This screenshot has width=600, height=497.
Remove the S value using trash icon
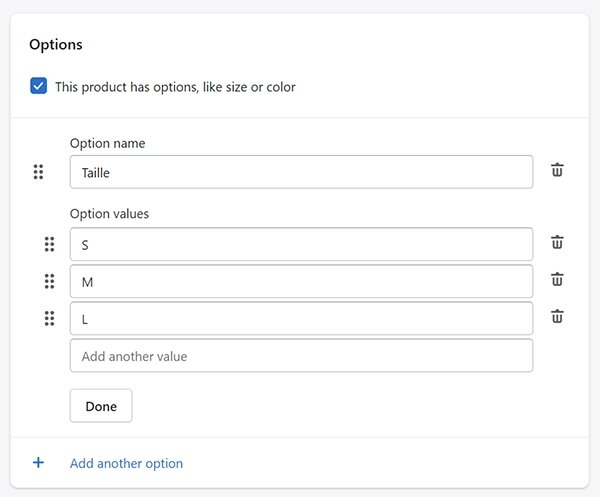tap(557, 242)
